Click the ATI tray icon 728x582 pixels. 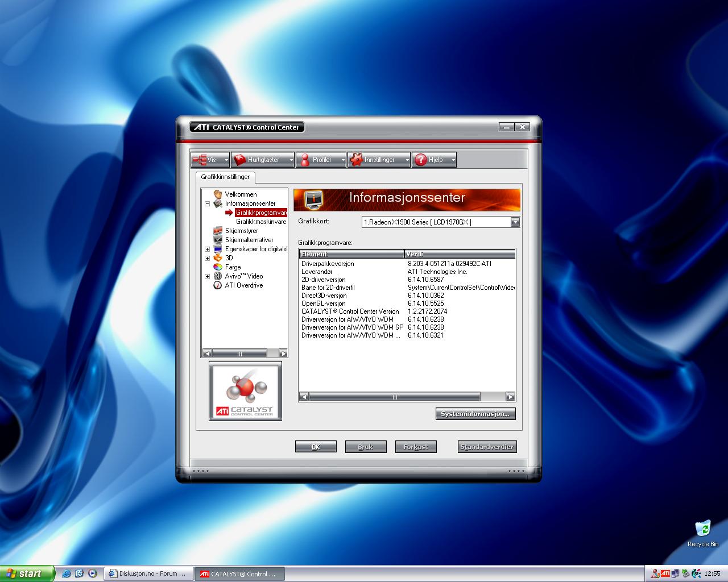(665, 574)
